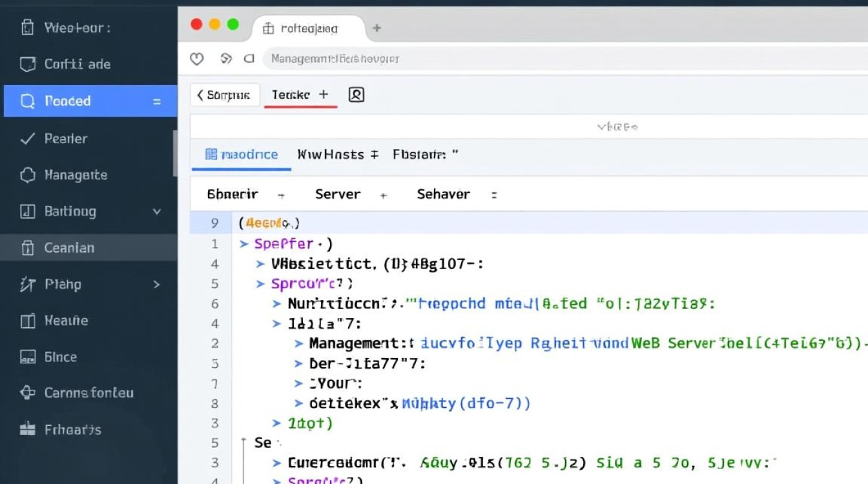Select Pearler in the sidebar
Screen dimensions: 868x484
[x=65, y=139]
